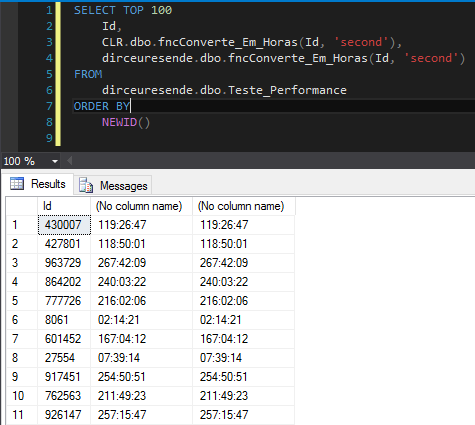475x425 pixels.
Task: Click line 6 table name Teste_Performance
Action: pyautogui.click(x=287, y=90)
